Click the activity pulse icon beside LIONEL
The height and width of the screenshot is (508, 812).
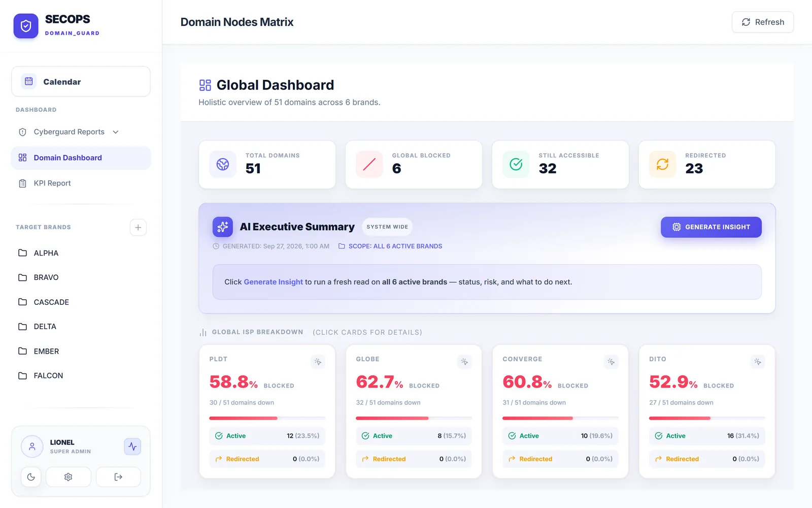click(132, 447)
